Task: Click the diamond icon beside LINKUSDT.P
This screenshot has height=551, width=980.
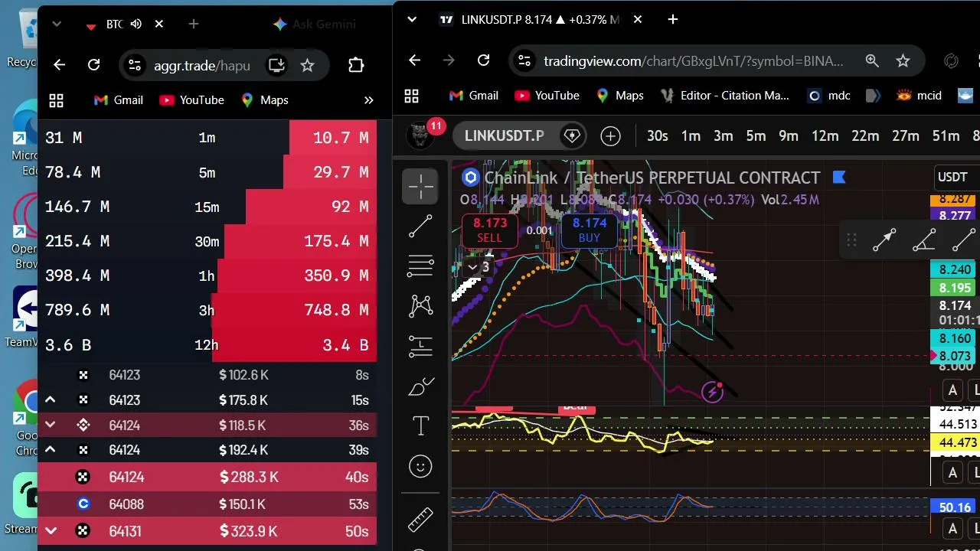Action: click(x=572, y=136)
